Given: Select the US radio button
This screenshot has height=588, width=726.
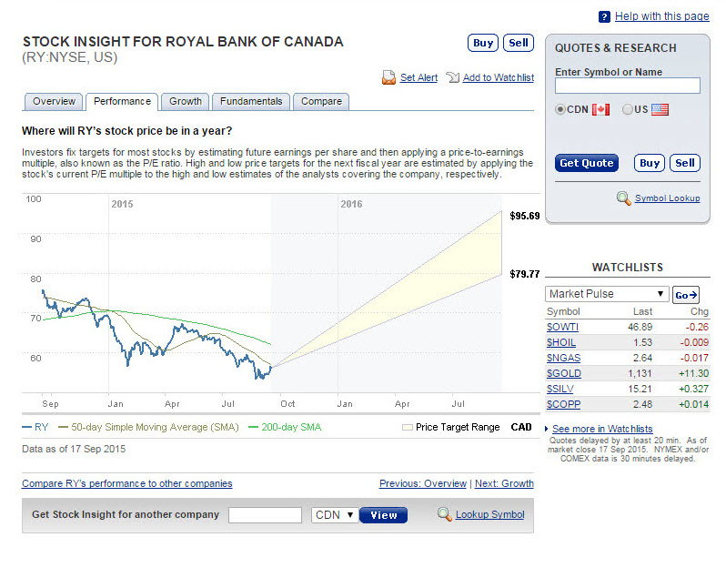Looking at the screenshot, I should (628, 109).
